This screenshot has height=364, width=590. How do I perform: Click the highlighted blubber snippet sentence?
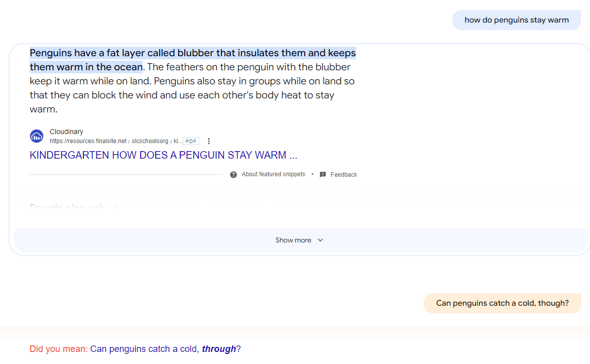(x=192, y=53)
